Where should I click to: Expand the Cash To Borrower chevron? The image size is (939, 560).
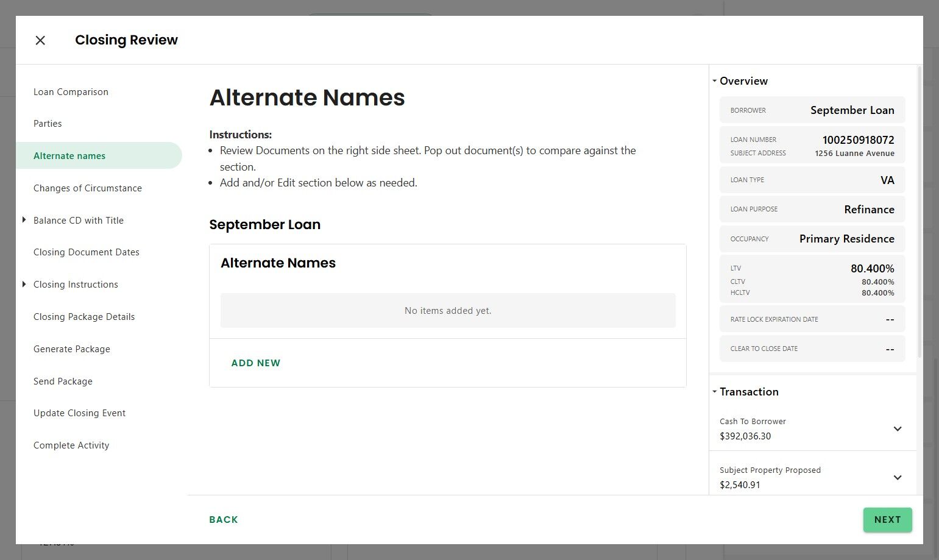coord(897,429)
